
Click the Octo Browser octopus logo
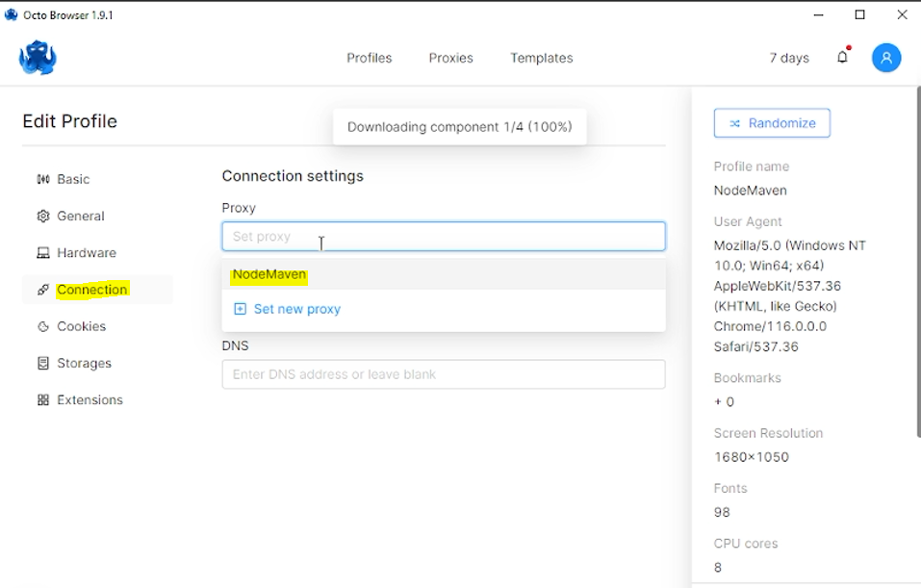pyautogui.click(x=38, y=58)
